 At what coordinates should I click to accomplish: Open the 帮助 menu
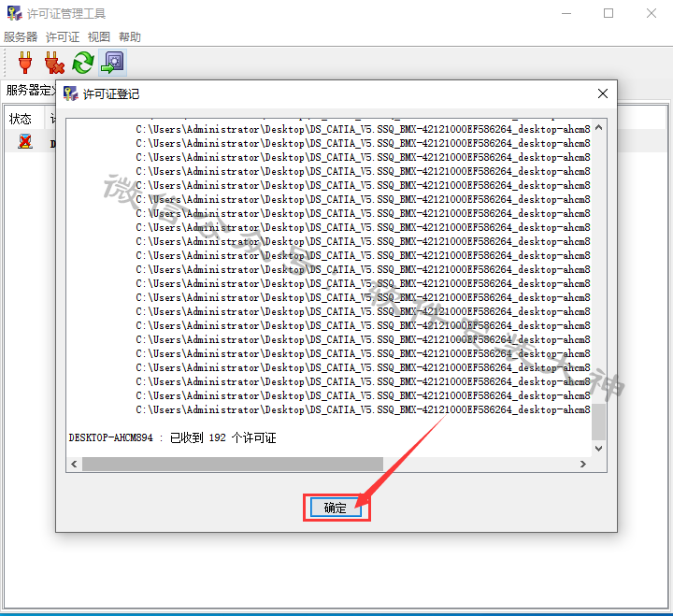tap(130, 36)
